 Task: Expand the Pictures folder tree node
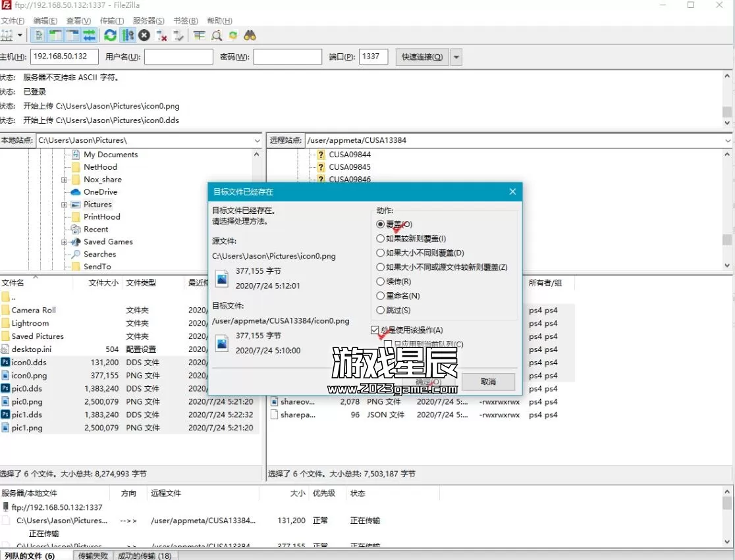pyautogui.click(x=65, y=205)
